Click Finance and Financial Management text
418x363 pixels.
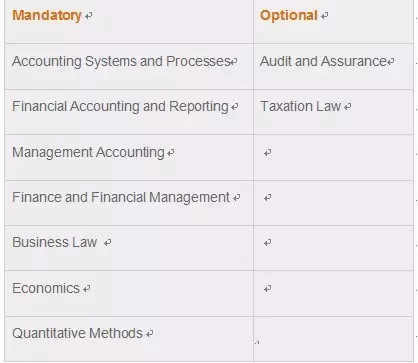pos(121,197)
